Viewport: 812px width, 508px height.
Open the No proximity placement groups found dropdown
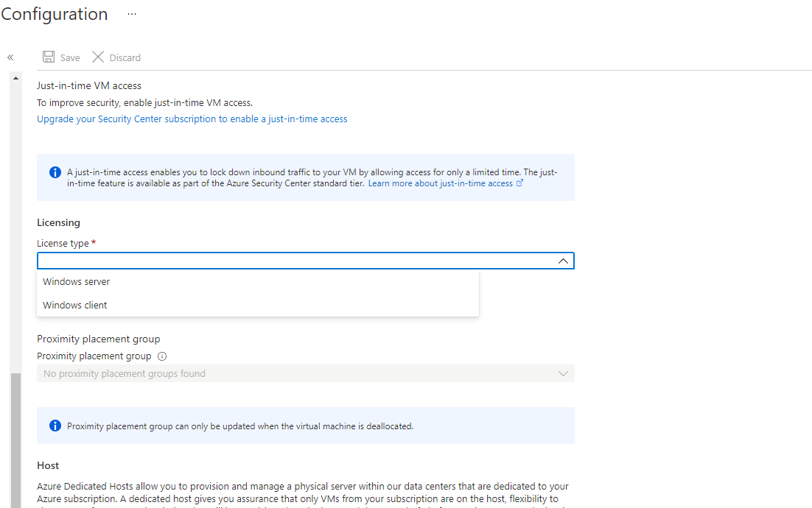point(306,373)
